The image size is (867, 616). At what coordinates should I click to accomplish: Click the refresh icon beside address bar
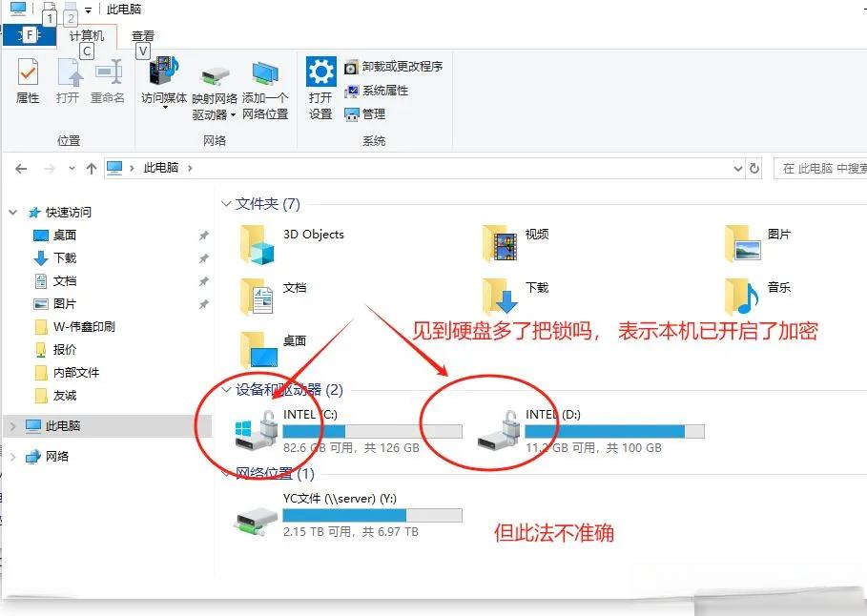(754, 168)
